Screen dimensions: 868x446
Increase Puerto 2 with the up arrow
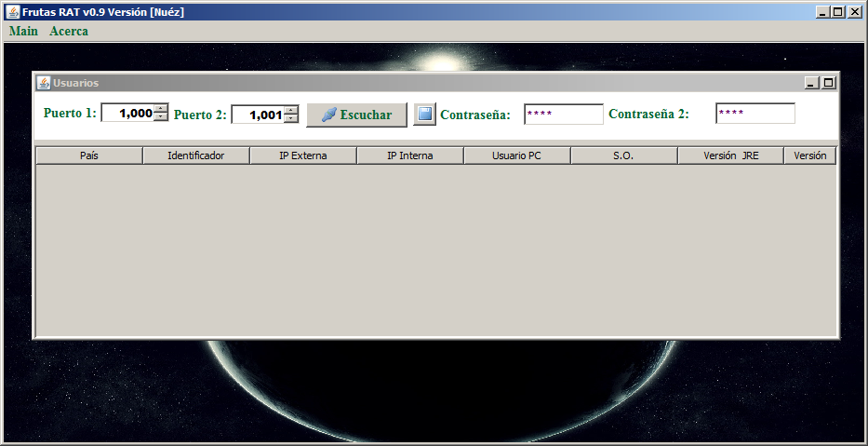coord(291,110)
